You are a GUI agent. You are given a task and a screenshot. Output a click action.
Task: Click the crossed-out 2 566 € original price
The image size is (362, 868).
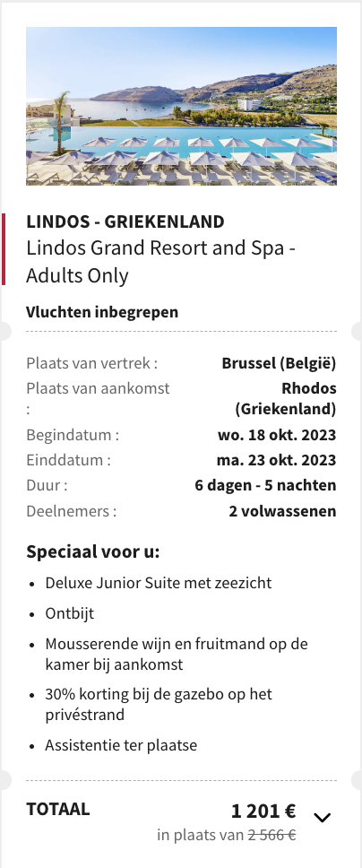pos(271,835)
